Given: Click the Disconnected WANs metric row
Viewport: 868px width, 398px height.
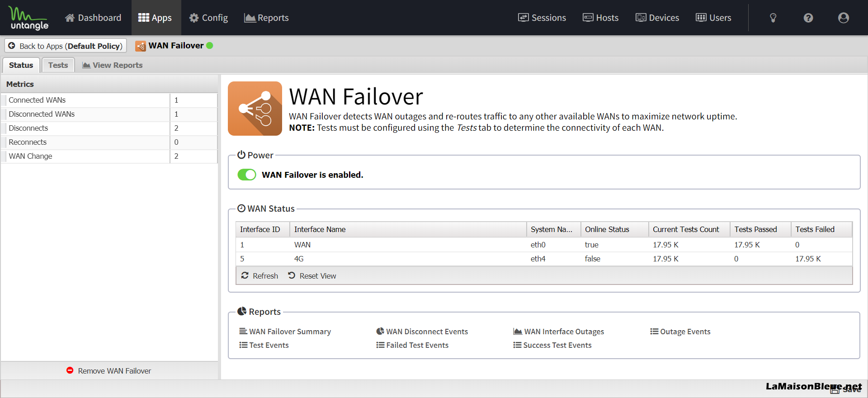Looking at the screenshot, I should point(109,114).
